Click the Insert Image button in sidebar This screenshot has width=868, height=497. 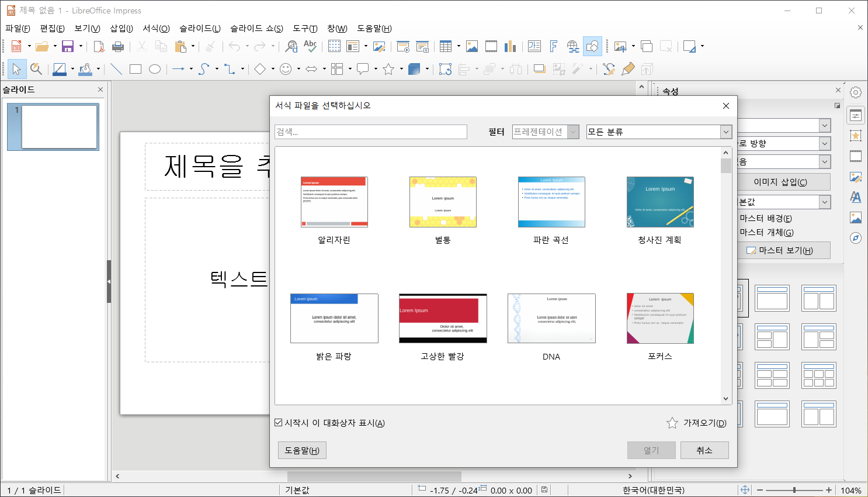780,182
